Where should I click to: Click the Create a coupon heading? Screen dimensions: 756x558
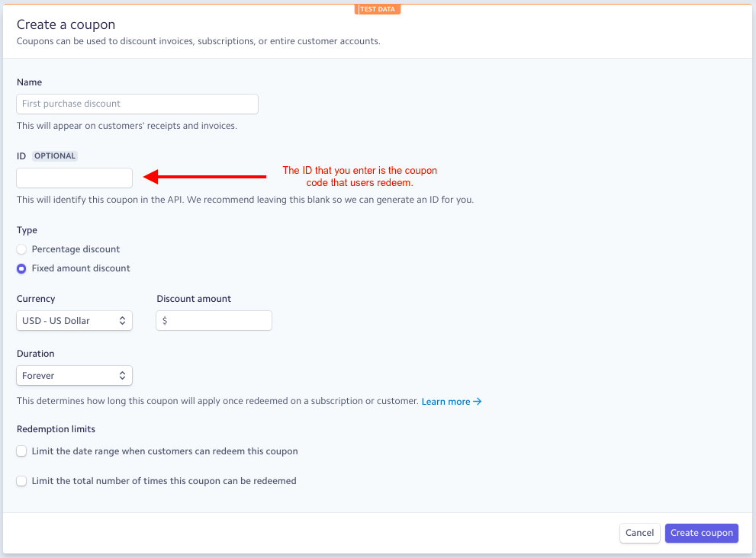pyautogui.click(x=66, y=24)
